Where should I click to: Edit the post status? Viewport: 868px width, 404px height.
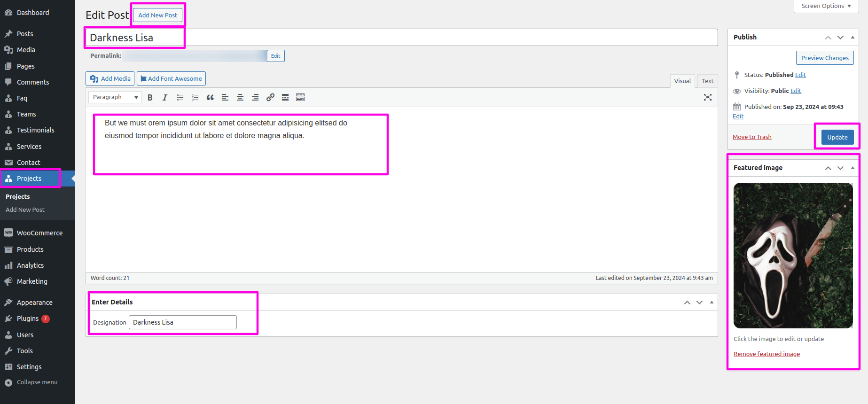pos(800,75)
